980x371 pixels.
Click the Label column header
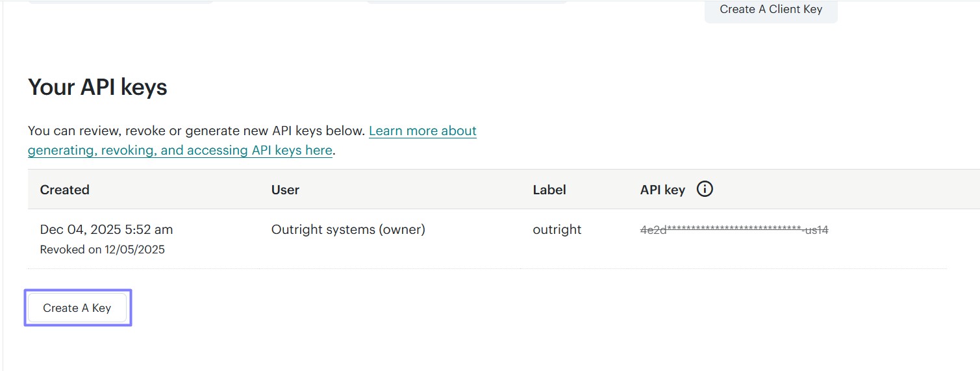(549, 190)
